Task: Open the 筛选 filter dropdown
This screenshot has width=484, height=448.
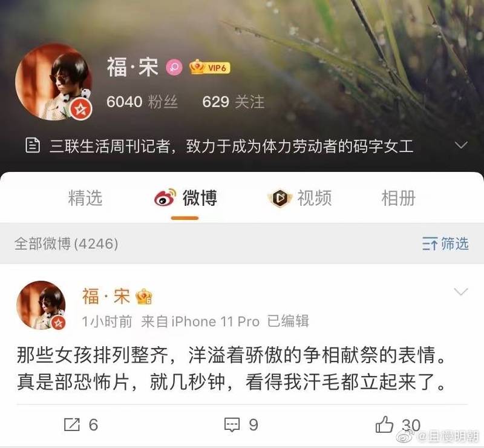Action: click(445, 243)
